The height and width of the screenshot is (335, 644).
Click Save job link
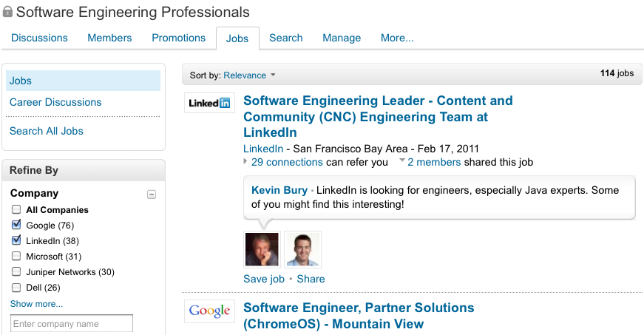coord(264,279)
